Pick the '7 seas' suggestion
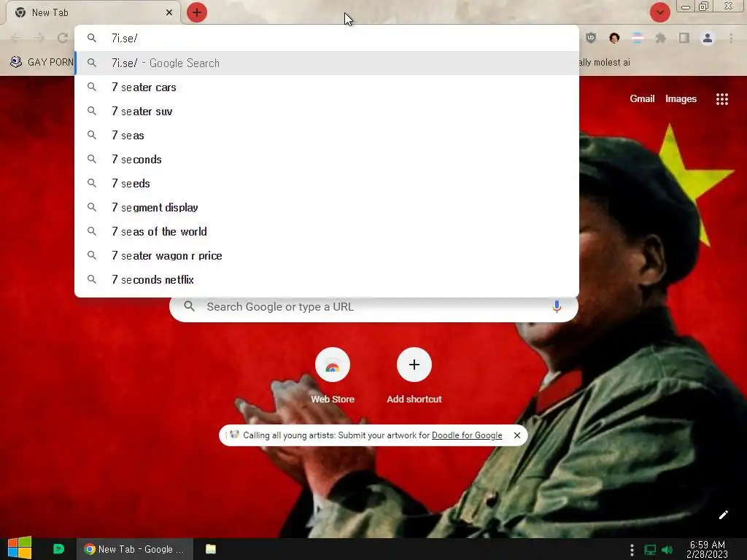Image resolution: width=747 pixels, height=560 pixels. click(x=327, y=135)
